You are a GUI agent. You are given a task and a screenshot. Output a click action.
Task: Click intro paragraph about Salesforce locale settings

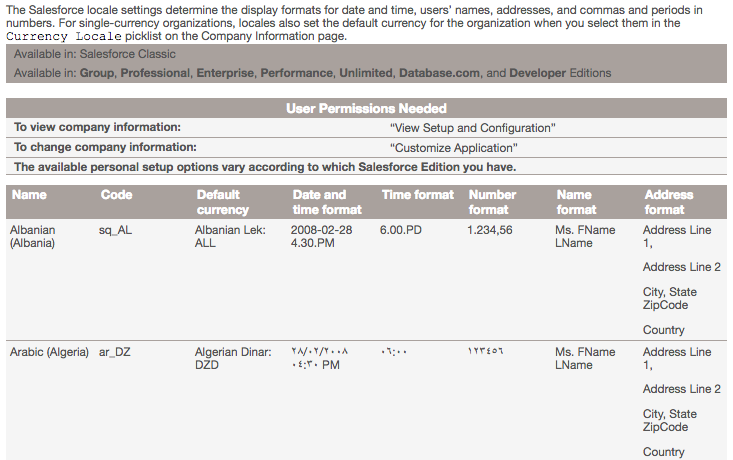point(354,23)
